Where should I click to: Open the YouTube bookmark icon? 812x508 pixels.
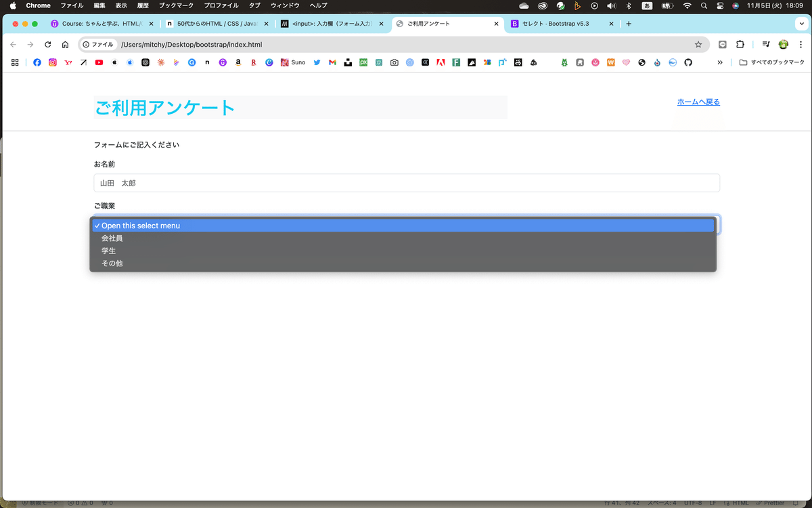point(98,62)
